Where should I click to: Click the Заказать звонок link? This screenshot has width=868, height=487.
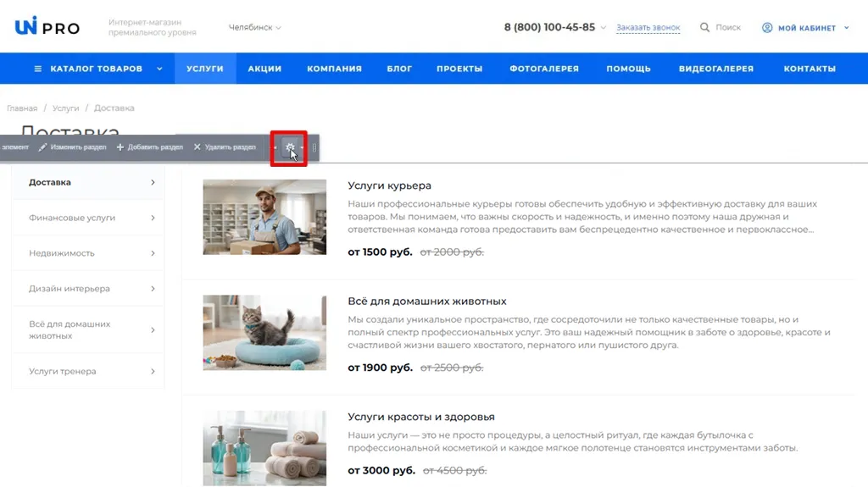(648, 27)
